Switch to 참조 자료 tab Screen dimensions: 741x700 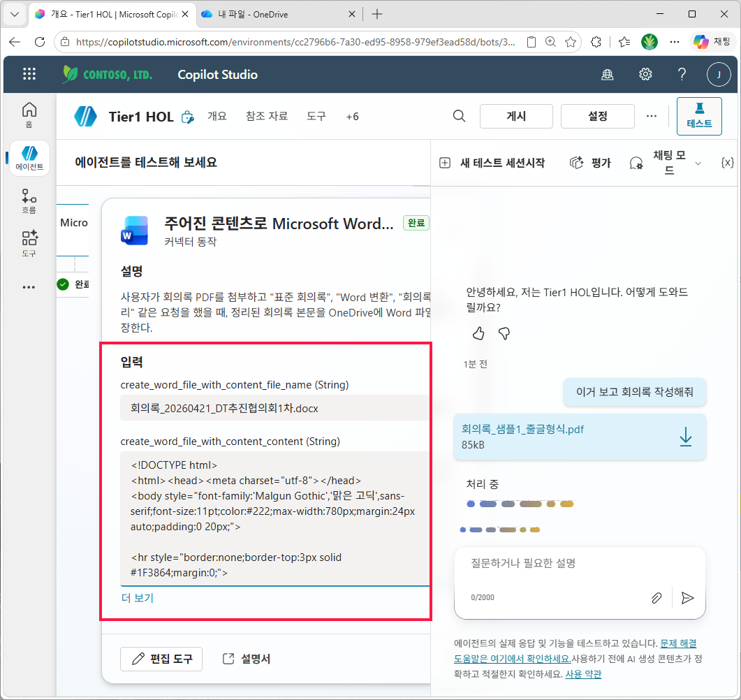point(267,116)
